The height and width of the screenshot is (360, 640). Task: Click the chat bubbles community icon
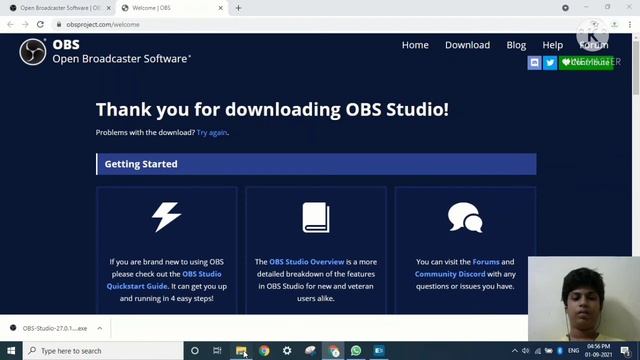tap(465, 218)
